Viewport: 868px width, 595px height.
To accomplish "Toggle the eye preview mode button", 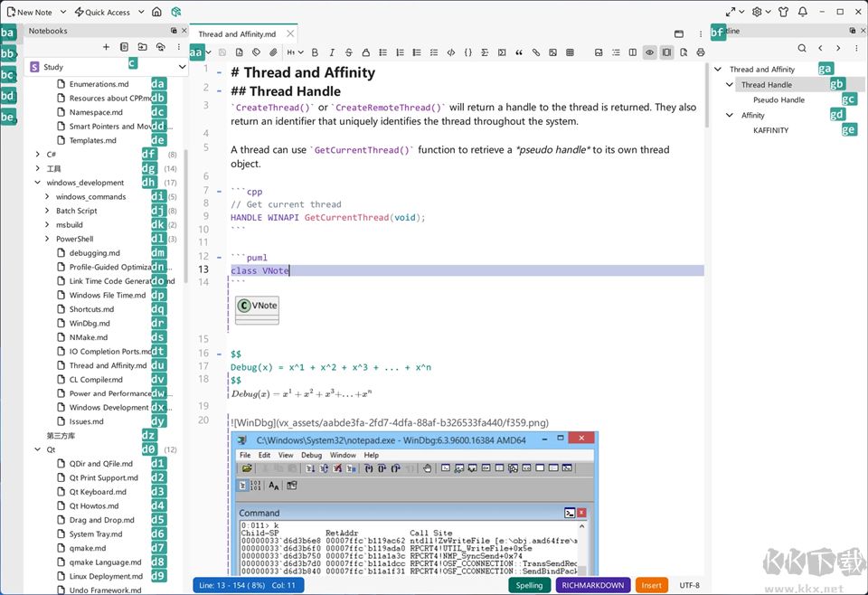I will coord(649,52).
